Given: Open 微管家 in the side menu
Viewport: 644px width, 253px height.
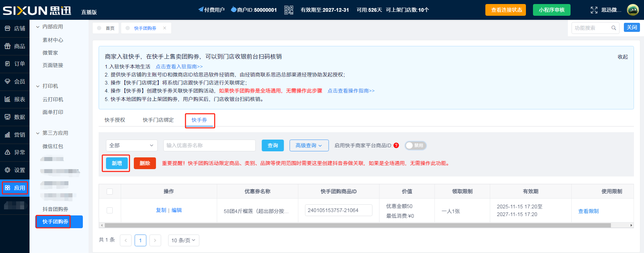Looking at the screenshot, I should (x=50, y=53).
